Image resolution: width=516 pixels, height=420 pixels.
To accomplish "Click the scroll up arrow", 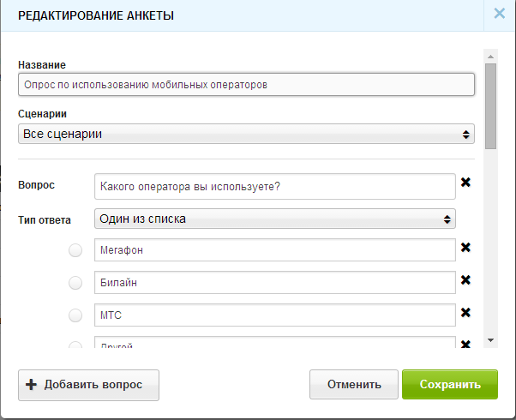I will pyautogui.click(x=490, y=57).
